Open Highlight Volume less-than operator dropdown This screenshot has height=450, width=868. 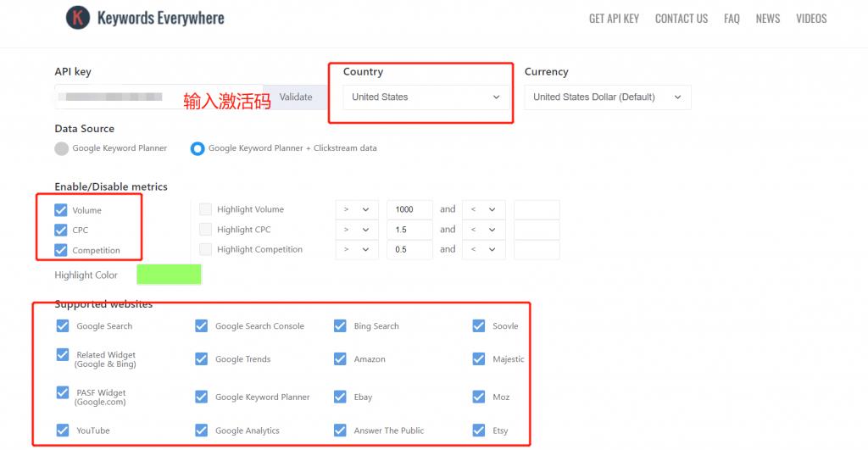(x=483, y=209)
